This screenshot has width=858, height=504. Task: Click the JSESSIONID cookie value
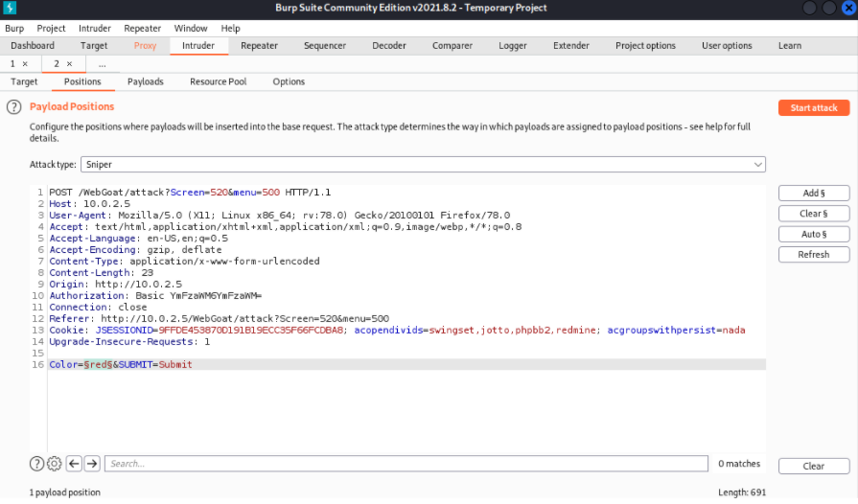(250, 331)
